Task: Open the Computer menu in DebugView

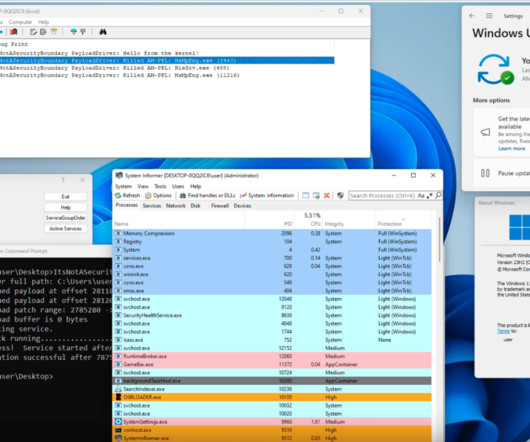Action: pyautogui.click(x=20, y=22)
